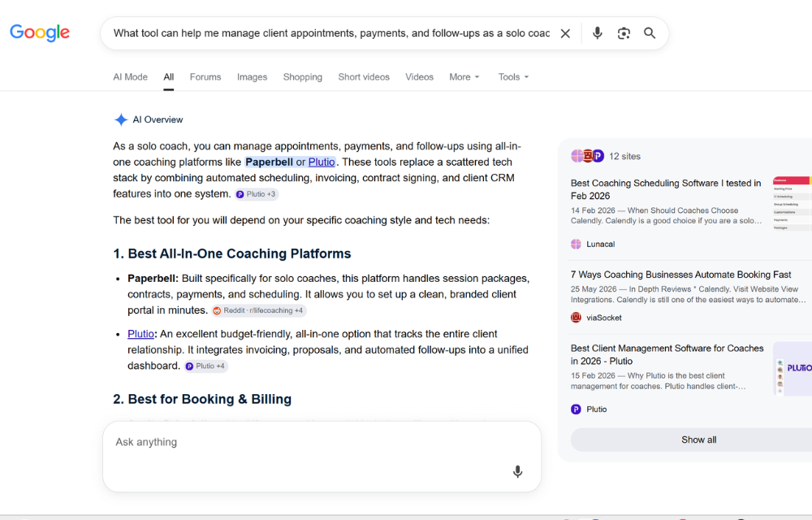This screenshot has width=812, height=520.
Task: Switch to Images tab
Action: (253, 77)
